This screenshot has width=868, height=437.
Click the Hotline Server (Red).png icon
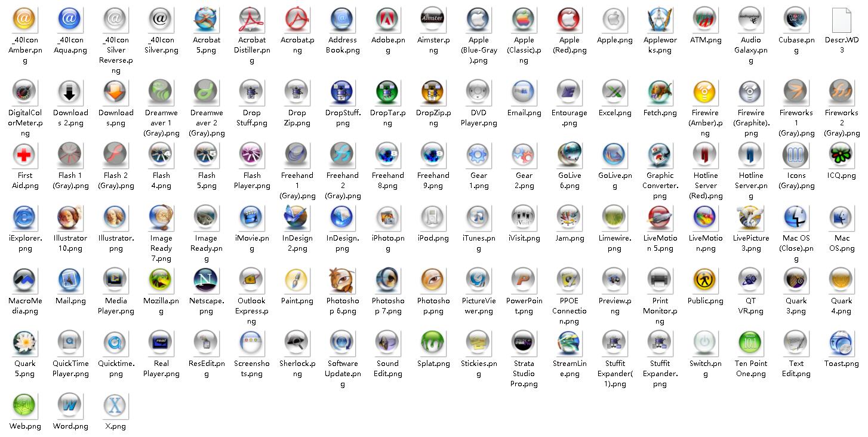coord(705,155)
